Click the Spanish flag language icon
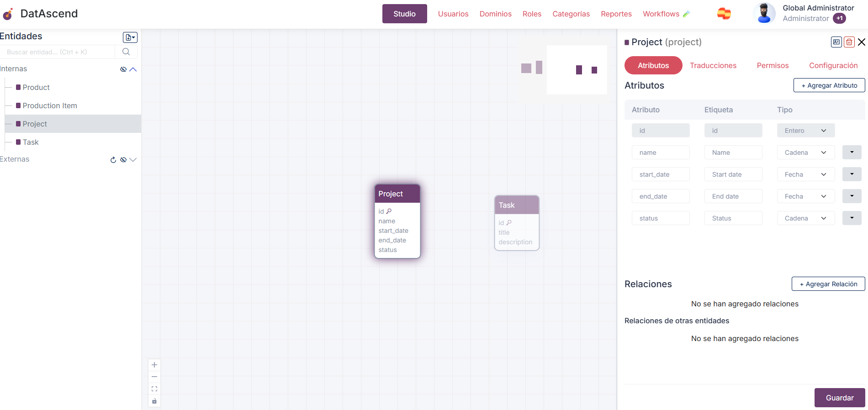 [x=724, y=14]
